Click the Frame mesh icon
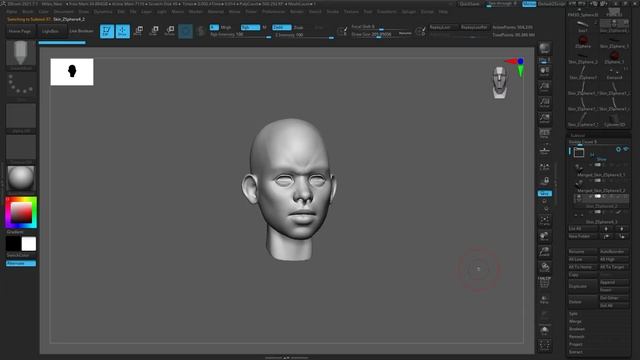640x360 pixels. pyautogui.click(x=544, y=221)
